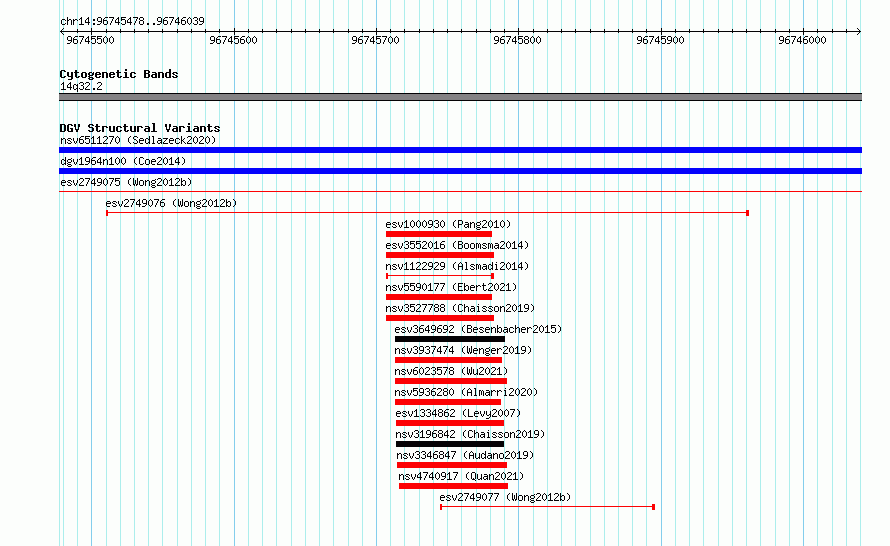Click ruler position 96745800
The width and height of the screenshot is (890, 546).
[517, 40]
